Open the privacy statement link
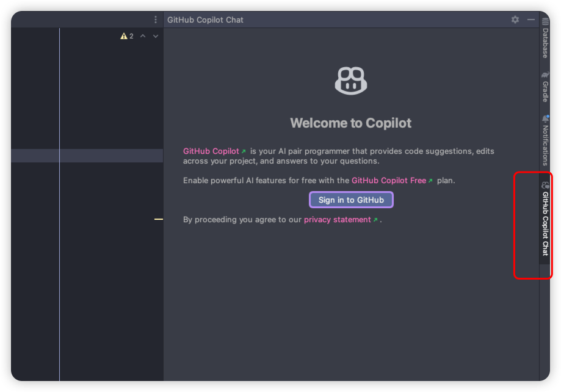The width and height of the screenshot is (561, 392). 341,219
